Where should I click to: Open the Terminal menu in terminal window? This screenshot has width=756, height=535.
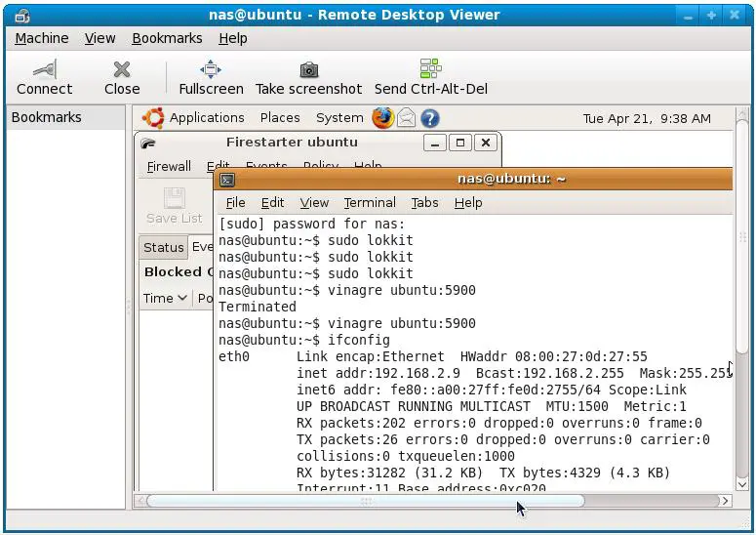(x=370, y=203)
